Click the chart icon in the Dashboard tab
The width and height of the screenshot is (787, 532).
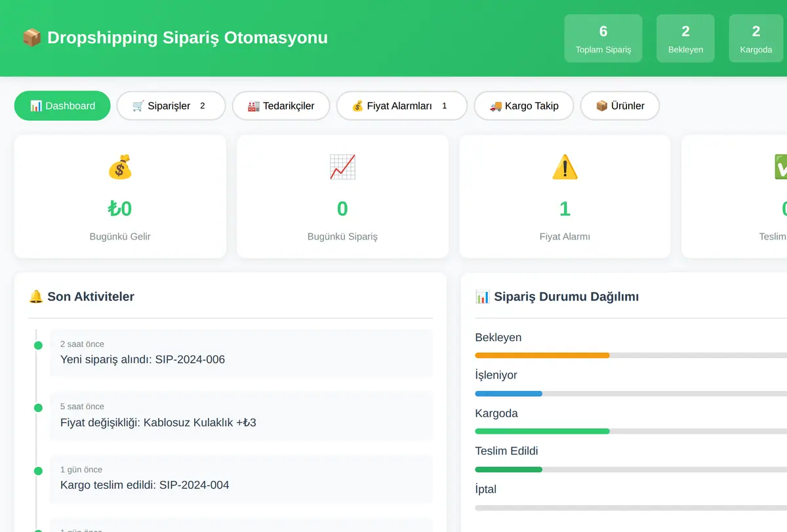point(36,106)
